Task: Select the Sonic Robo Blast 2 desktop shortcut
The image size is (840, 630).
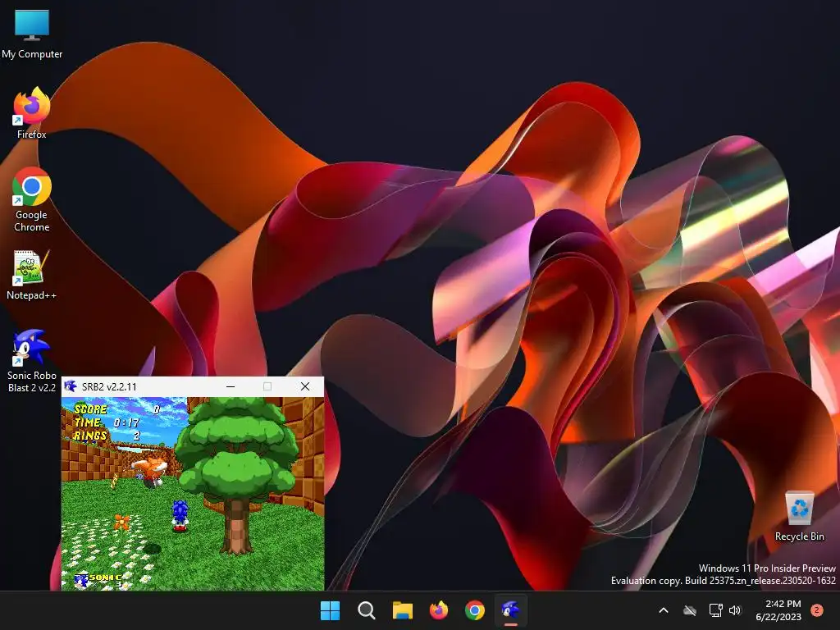Action: point(32,361)
